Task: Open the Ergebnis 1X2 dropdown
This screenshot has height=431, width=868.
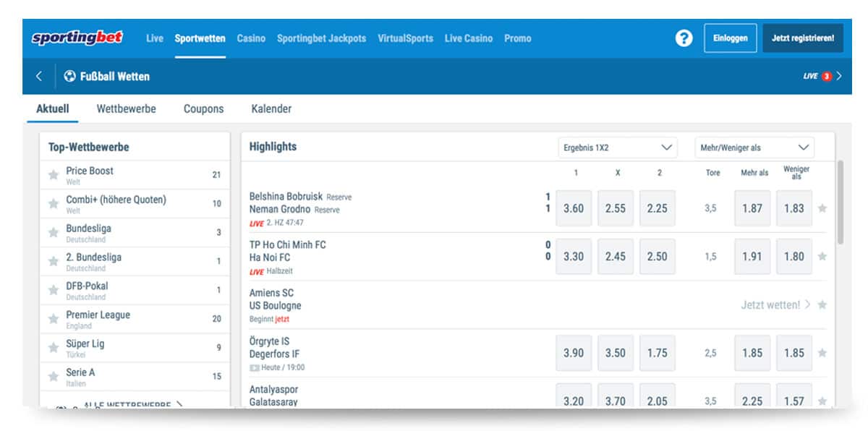Action: pyautogui.click(x=617, y=148)
